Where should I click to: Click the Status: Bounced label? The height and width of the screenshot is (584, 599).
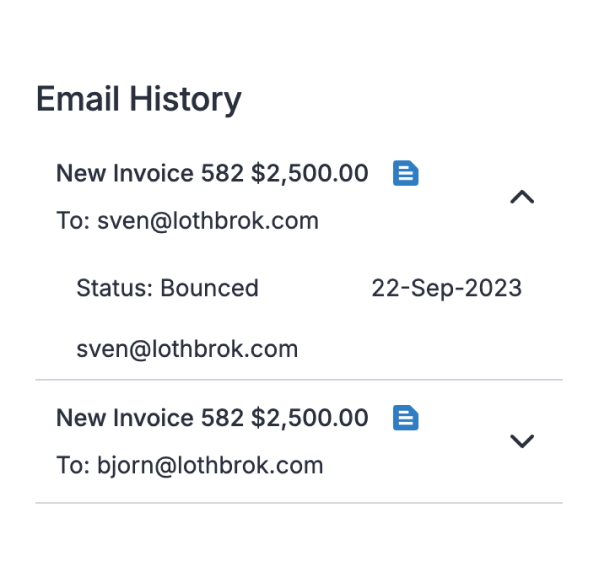pyautogui.click(x=167, y=288)
